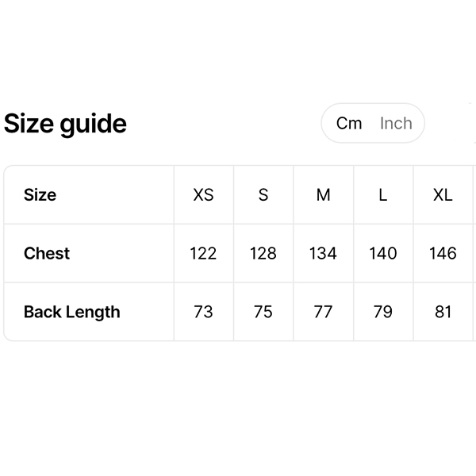Click the Size row label
This screenshot has height=476, width=476.
click(x=40, y=195)
